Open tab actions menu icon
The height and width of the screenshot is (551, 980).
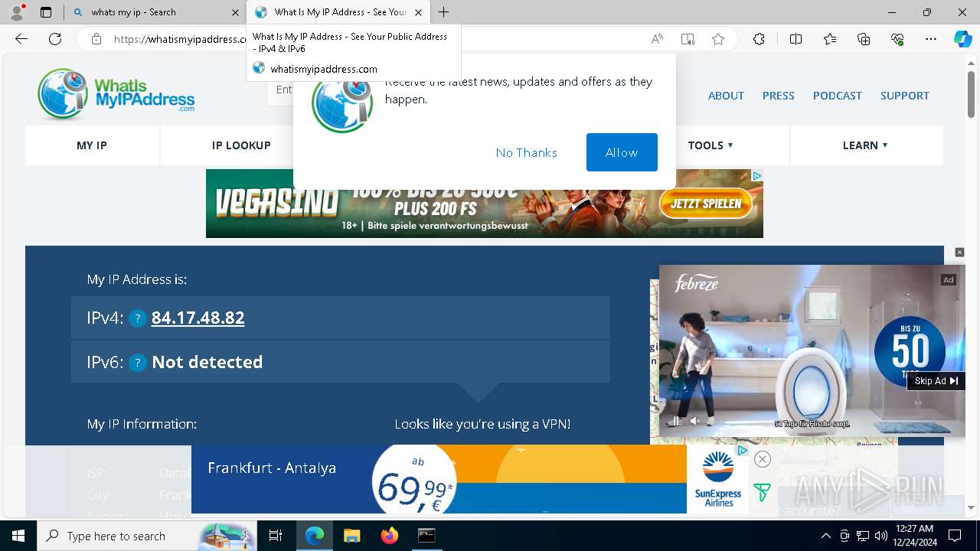tap(46, 12)
